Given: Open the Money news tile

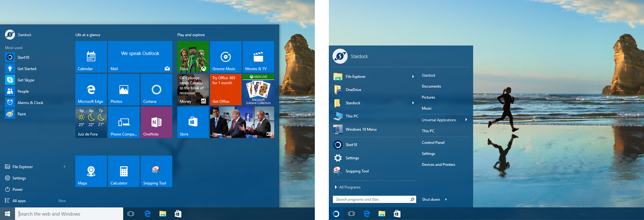Looking at the screenshot, I should coord(193,90).
